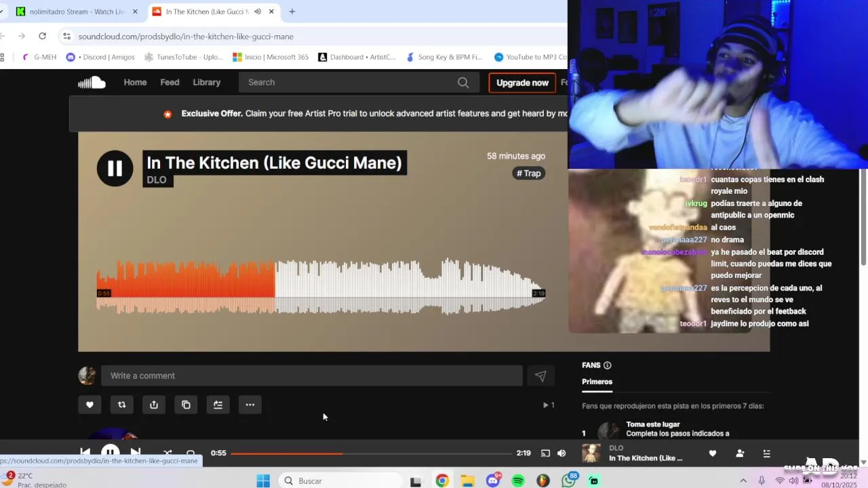This screenshot has height=488, width=868.
Task: Click DLO artist name in player bar
Action: click(x=616, y=448)
